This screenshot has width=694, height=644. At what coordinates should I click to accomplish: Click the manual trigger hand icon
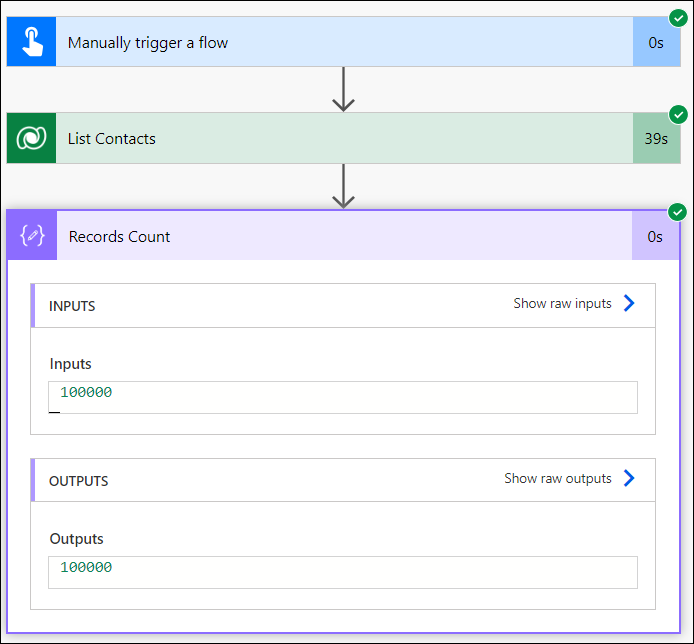[31, 42]
